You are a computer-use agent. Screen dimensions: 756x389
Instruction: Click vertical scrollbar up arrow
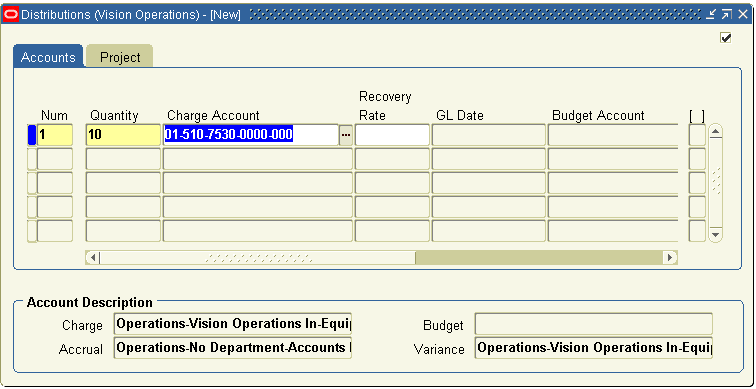click(x=716, y=132)
